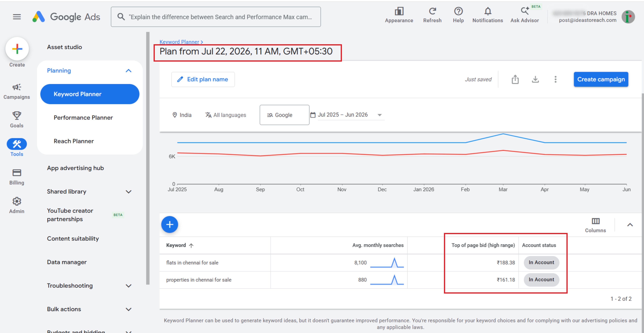Click the 880 searches value
644x333 pixels.
(362, 280)
